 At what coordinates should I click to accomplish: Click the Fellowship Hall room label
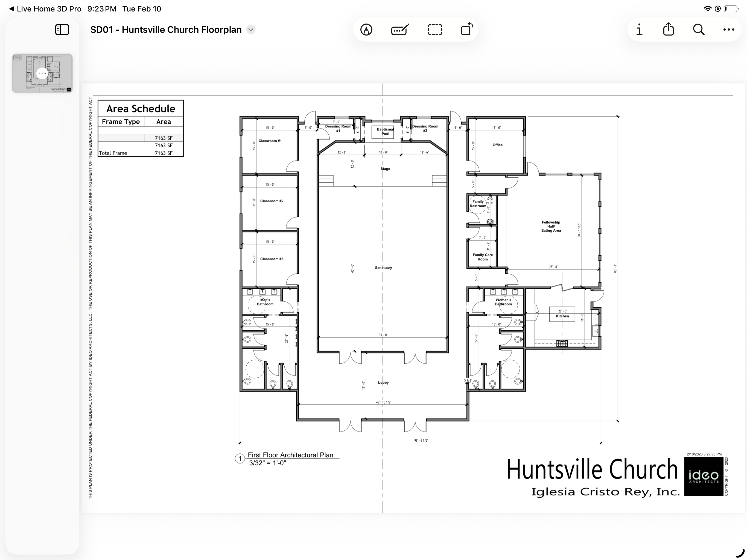(x=551, y=226)
